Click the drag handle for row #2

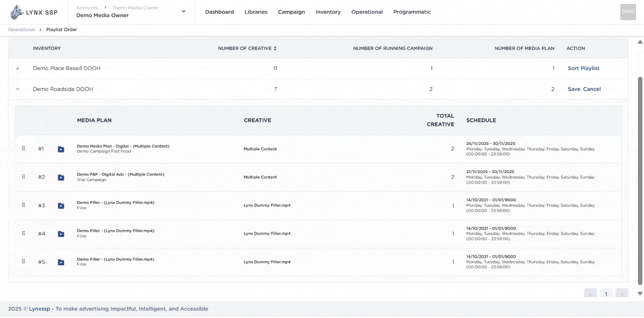pyautogui.click(x=24, y=177)
